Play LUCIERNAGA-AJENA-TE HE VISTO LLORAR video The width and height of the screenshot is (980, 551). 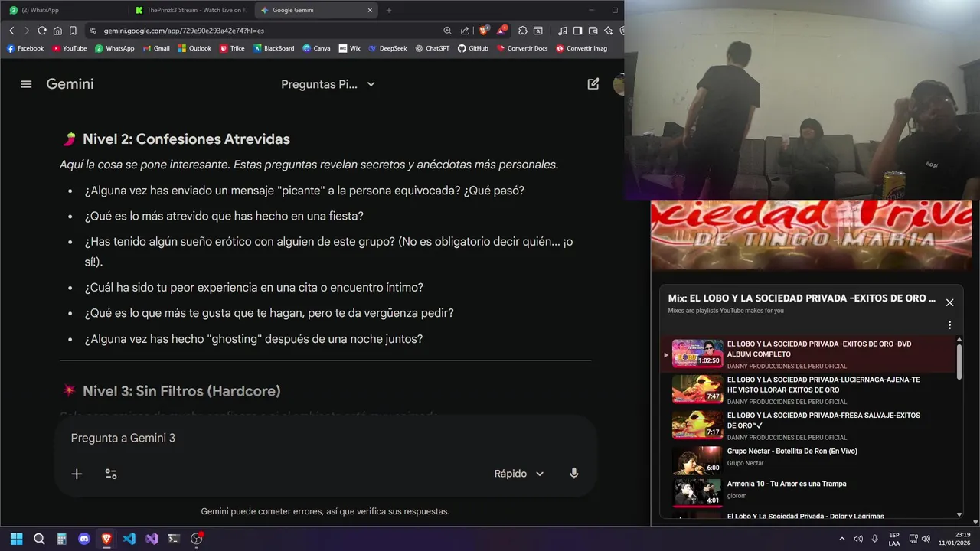click(x=808, y=390)
